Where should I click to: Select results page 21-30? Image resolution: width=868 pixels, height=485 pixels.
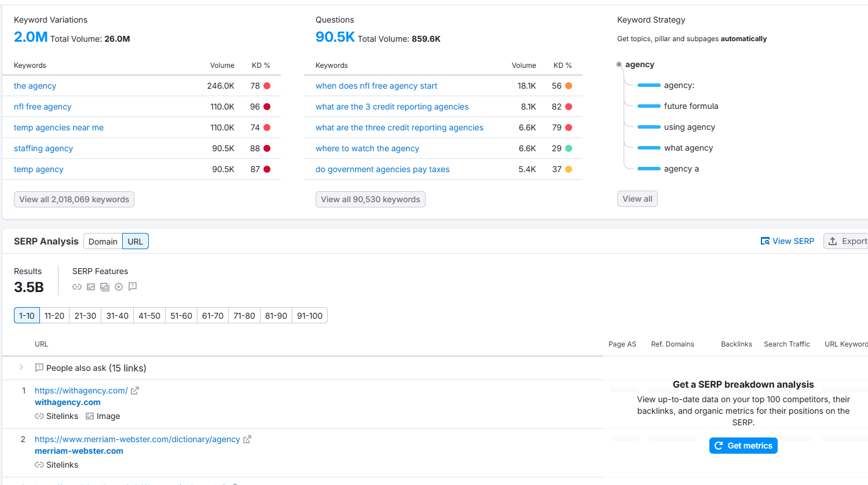click(x=85, y=315)
